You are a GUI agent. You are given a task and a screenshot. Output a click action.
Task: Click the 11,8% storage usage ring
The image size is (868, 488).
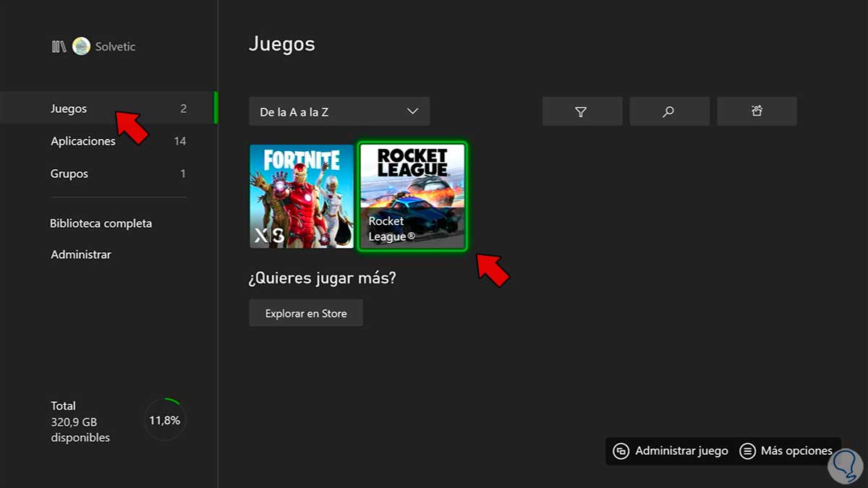[165, 420]
